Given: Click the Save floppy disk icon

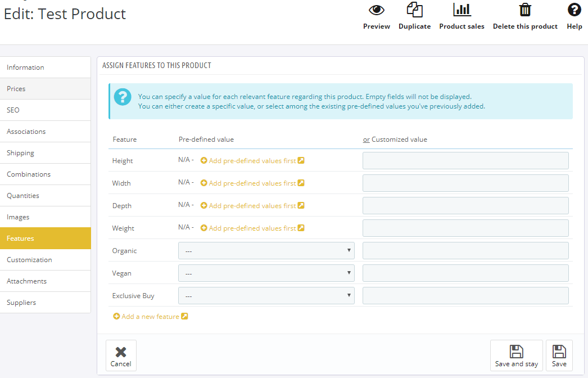Looking at the screenshot, I should click(559, 352).
